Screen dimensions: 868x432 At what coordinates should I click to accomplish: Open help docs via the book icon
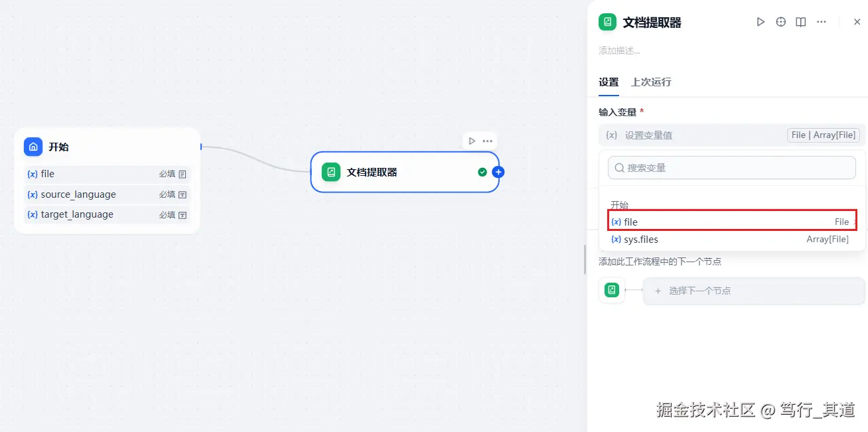[x=800, y=21]
